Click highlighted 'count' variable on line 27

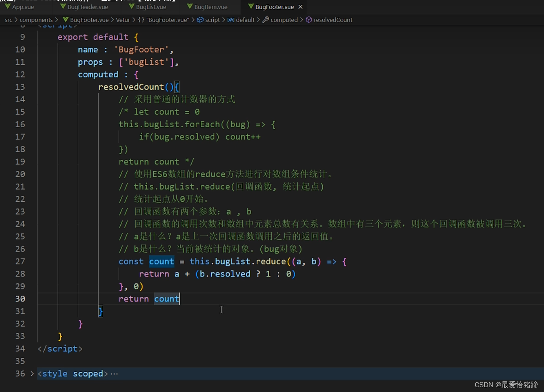click(161, 261)
